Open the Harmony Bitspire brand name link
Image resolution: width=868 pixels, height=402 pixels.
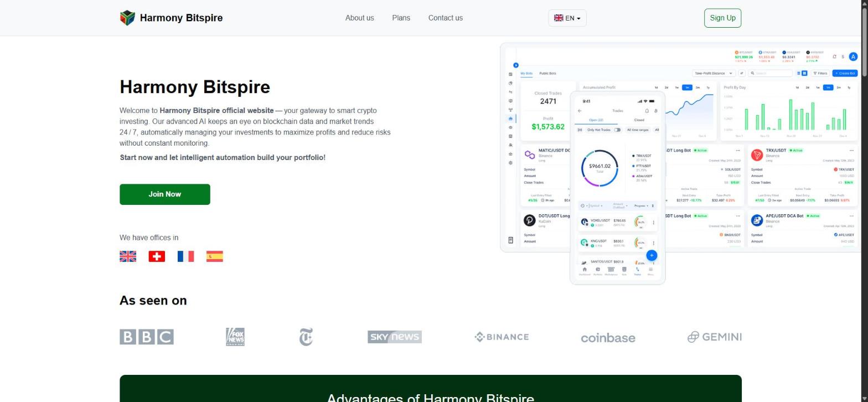tap(181, 18)
